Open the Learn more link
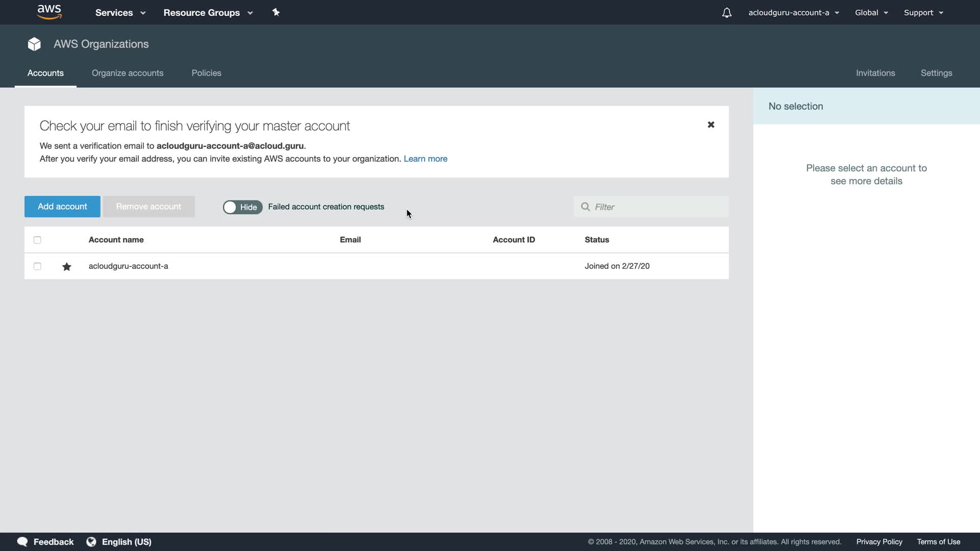The height and width of the screenshot is (551, 980). [x=425, y=159]
